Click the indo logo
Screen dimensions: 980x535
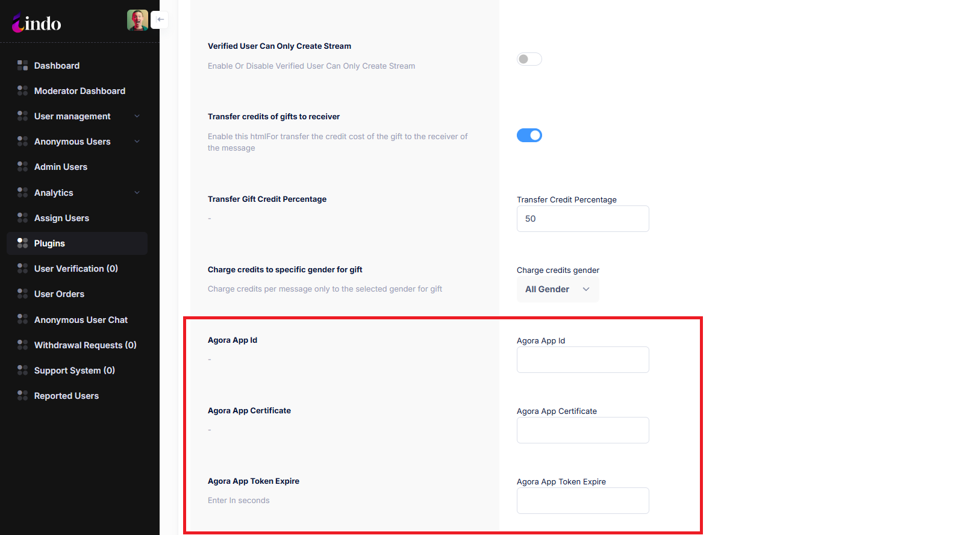[37, 23]
